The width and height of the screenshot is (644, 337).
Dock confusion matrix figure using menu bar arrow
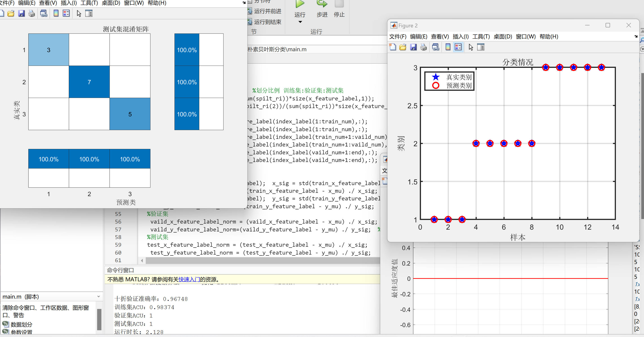[x=244, y=3]
